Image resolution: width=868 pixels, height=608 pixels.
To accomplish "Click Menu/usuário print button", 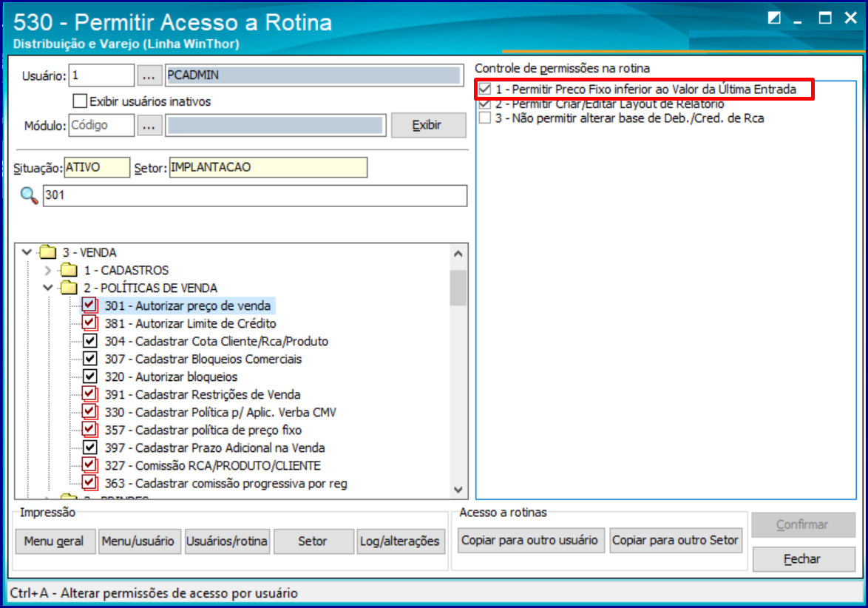I will pos(140,541).
